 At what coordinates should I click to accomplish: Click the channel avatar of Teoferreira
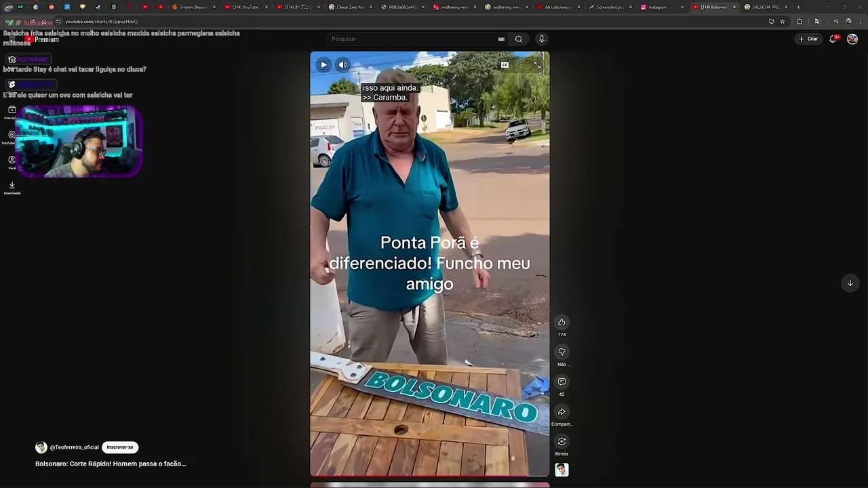41,447
